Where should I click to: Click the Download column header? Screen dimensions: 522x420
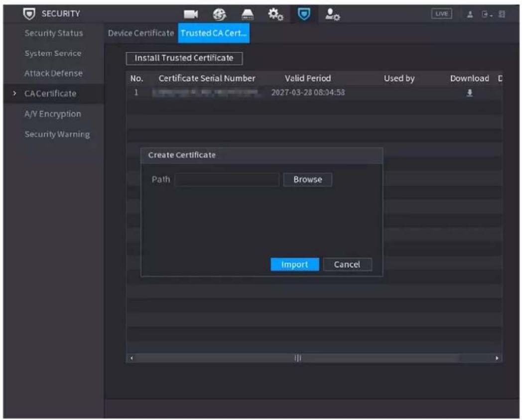(469, 78)
